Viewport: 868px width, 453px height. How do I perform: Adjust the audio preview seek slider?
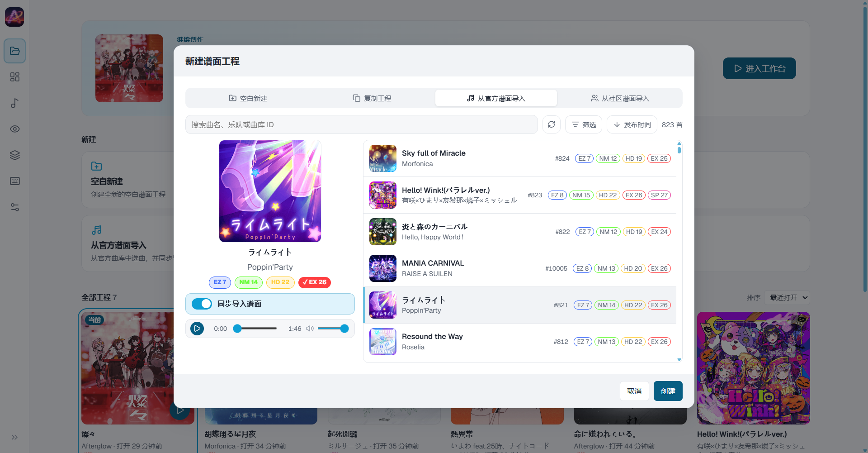[255, 329]
